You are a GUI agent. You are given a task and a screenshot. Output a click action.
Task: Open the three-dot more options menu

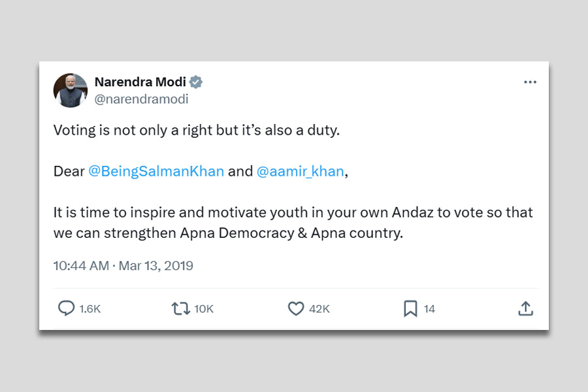pyautogui.click(x=530, y=82)
